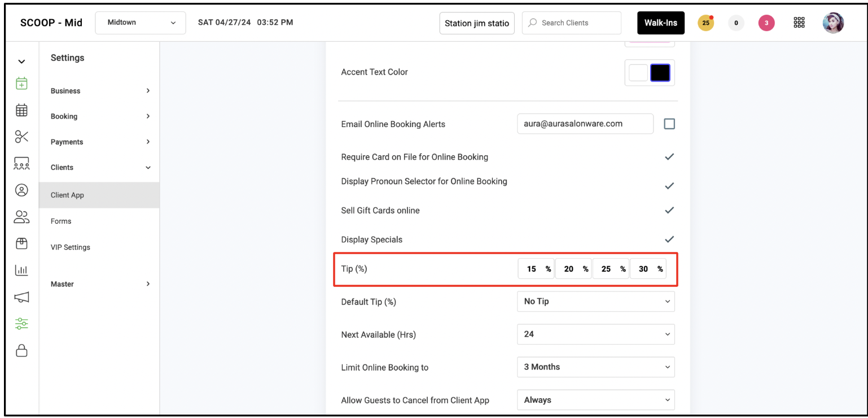Enable the Email Online Booking Alerts checkbox
The width and height of the screenshot is (868, 418).
[669, 124]
